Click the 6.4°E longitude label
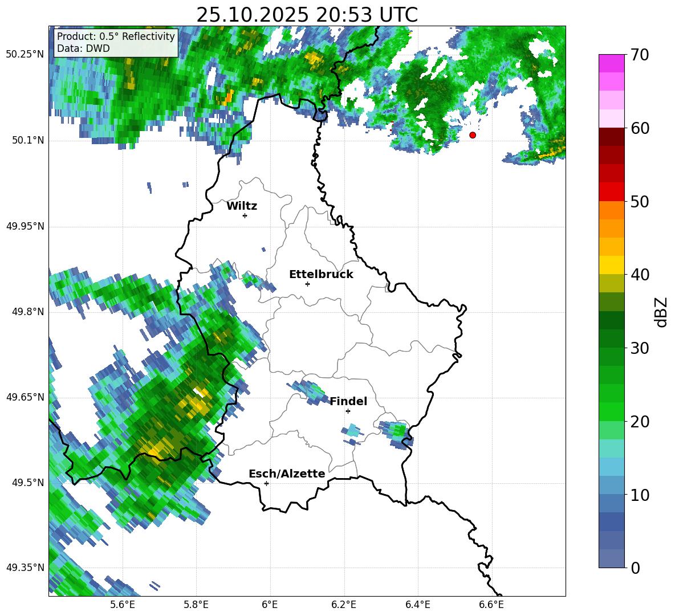The height and width of the screenshot is (616, 675). pos(418,605)
